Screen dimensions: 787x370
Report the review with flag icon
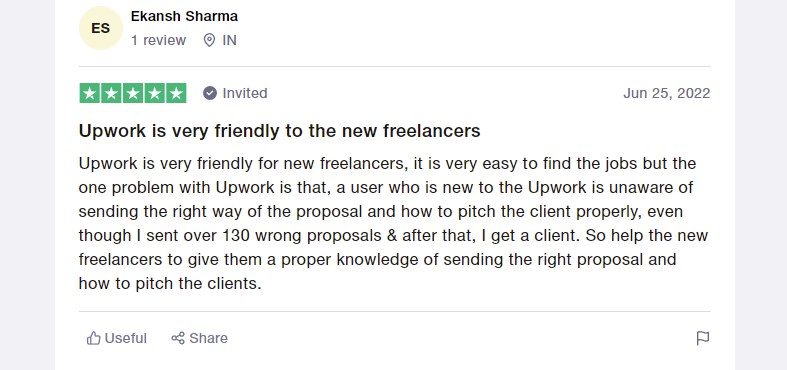point(703,338)
